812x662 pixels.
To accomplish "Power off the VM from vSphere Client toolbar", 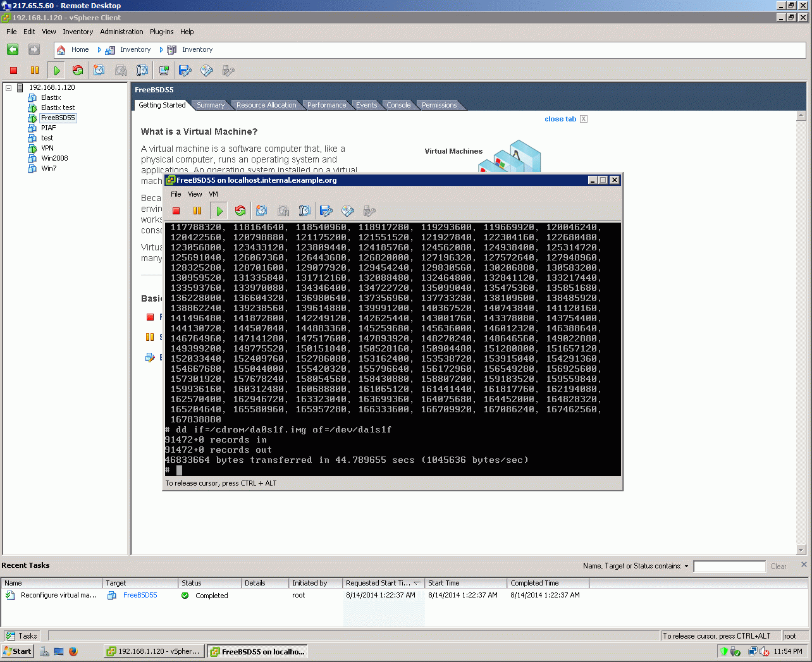I will [13, 70].
